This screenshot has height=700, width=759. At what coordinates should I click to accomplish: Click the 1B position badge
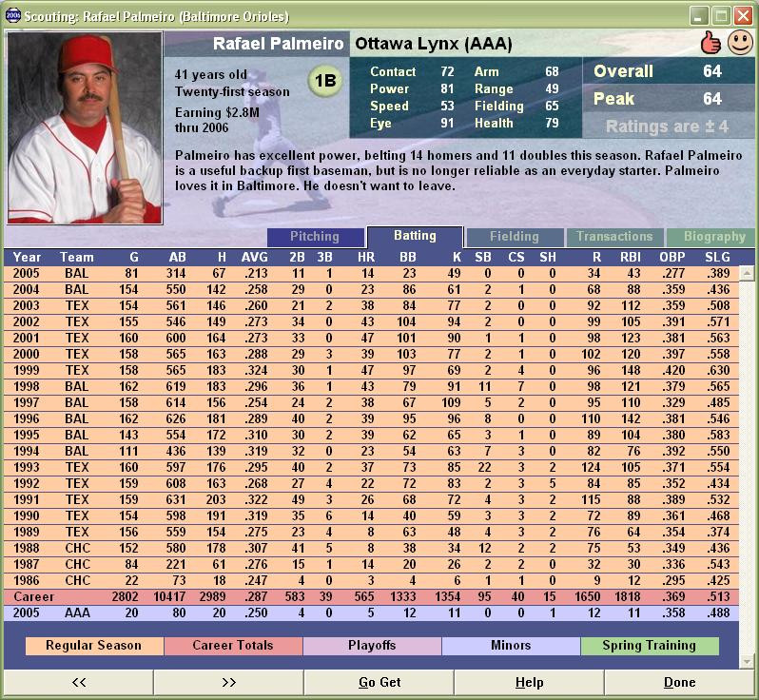(x=325, y=80)
